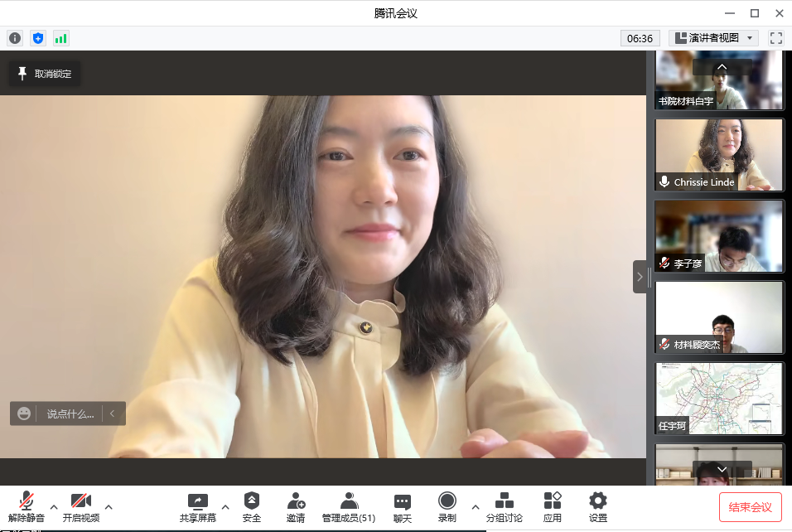Expand video options arrow beside 开启视频
Screen dimensions: 792x532
[109, 506]
